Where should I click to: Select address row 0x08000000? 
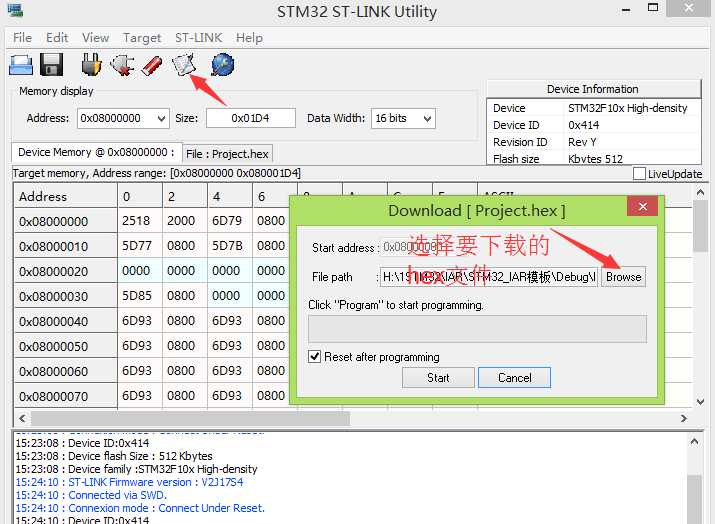click(65, 221)
